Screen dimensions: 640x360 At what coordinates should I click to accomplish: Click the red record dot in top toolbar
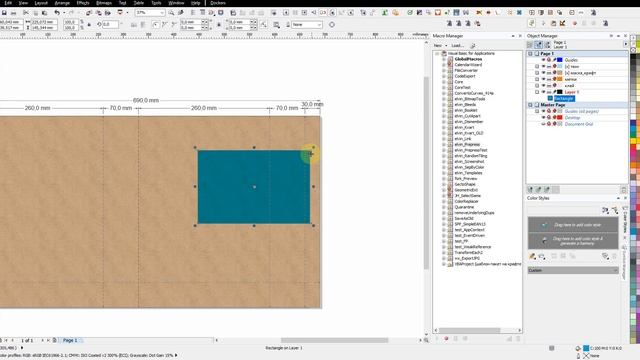[x=575, y=24]
